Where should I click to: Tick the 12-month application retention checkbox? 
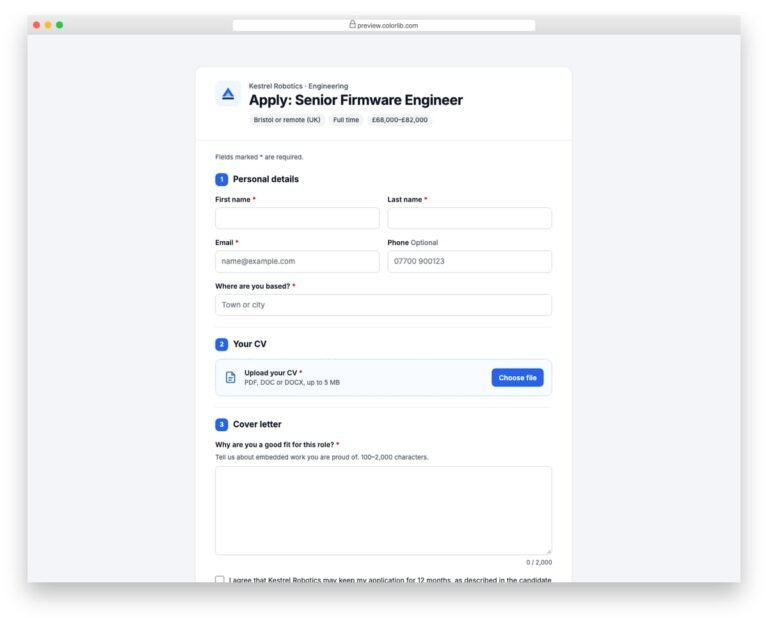219,579
